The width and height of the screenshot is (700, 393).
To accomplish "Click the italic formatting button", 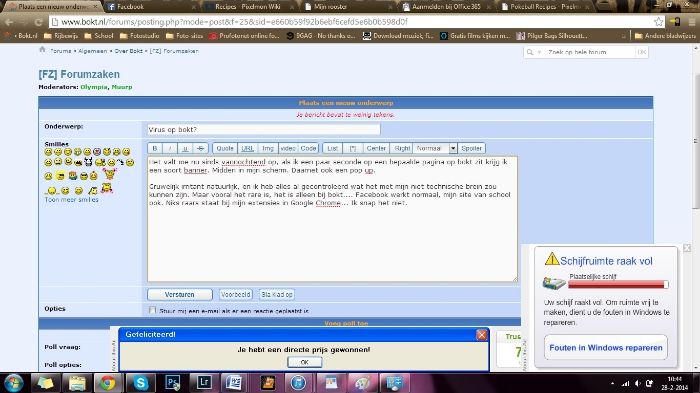I will coord(170,148).
